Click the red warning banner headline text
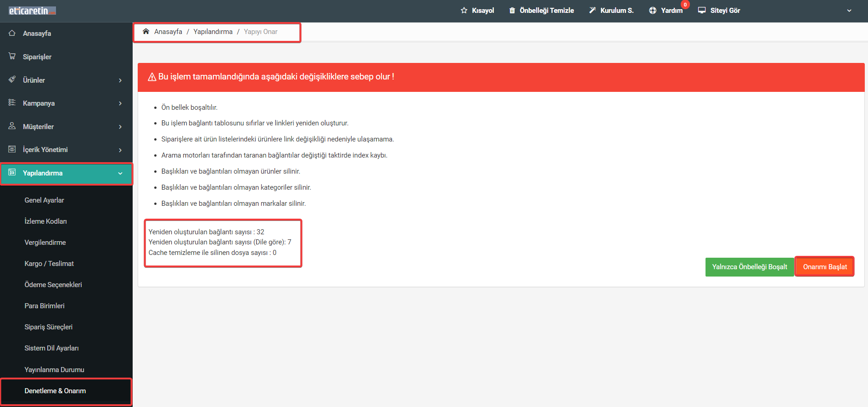 point(276,77)
